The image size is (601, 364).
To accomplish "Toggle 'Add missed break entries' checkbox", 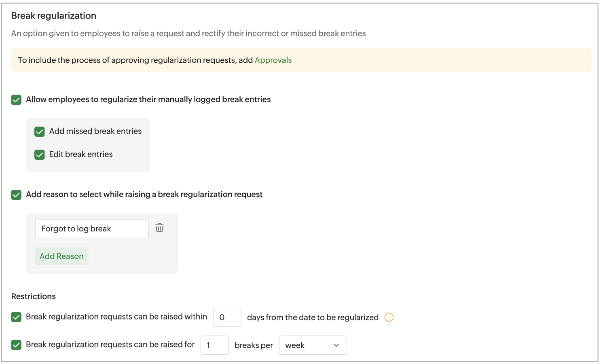I will coord(40,132).
